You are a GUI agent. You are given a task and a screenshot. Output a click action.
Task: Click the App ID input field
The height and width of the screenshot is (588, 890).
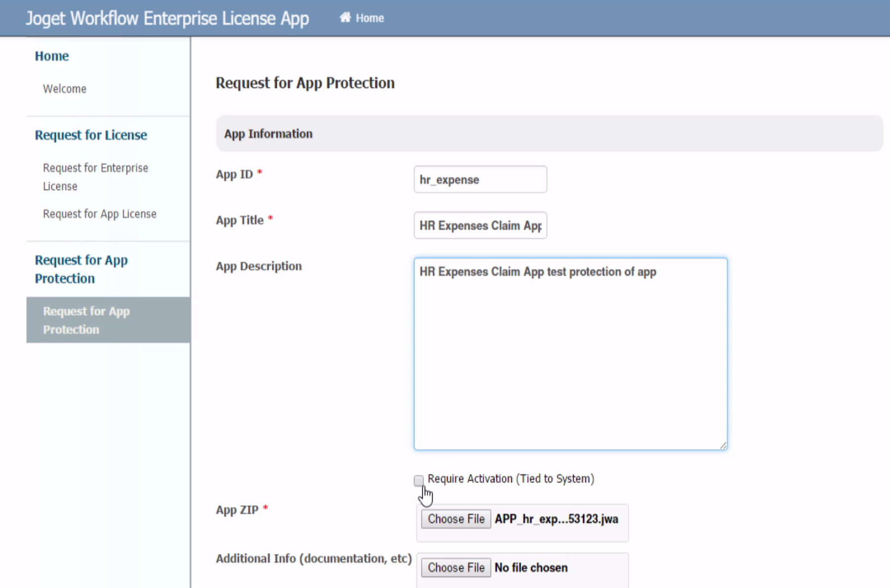click(480, 179)
